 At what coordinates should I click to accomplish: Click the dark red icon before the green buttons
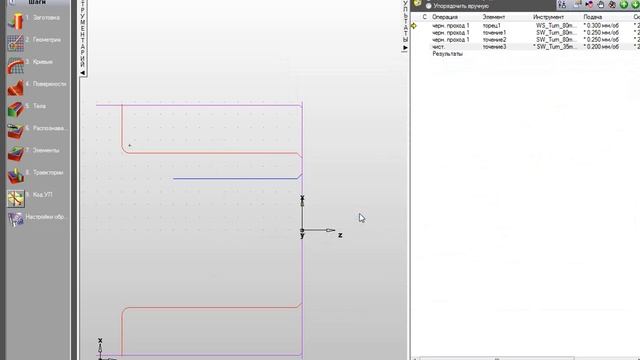tap(612, 4)
